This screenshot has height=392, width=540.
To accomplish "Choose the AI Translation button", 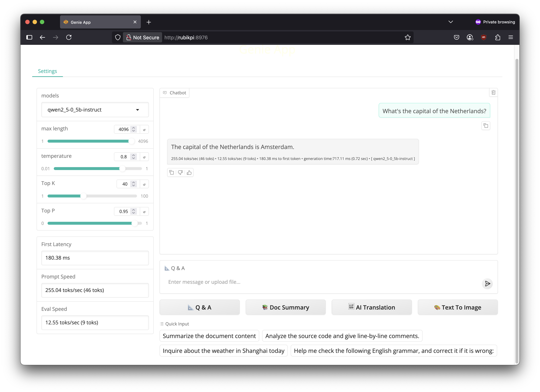I will click(x=371, y=307).
